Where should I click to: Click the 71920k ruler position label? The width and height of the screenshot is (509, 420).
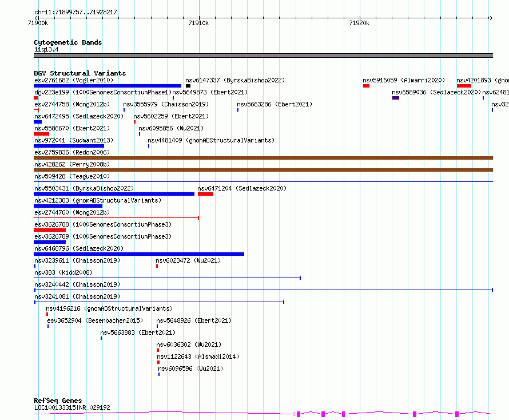(359, 23)
